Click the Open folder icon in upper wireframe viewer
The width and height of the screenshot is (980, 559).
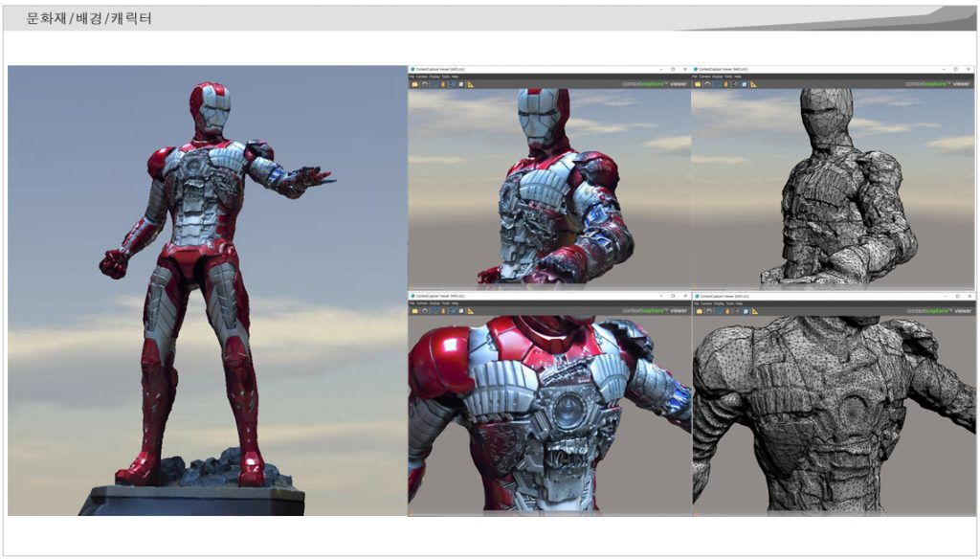[x=698, y=84]
